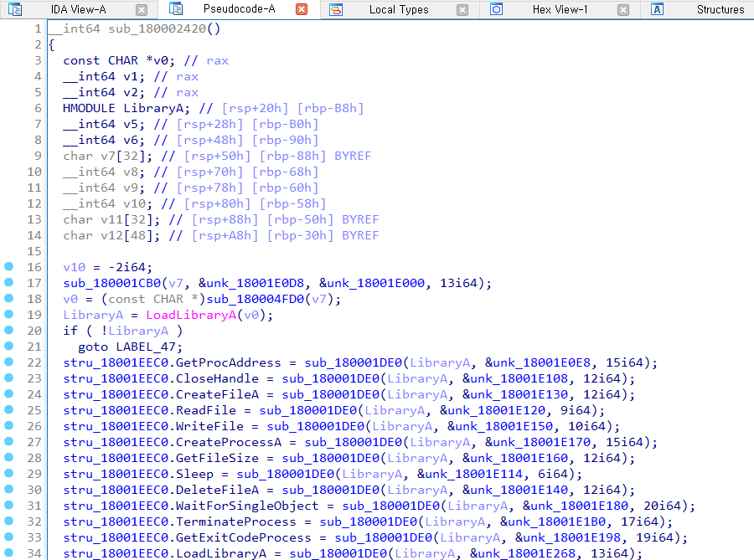Click v10 = -2i64 assignment
This screenshot has width=754, height=560.
coord(108,268)
